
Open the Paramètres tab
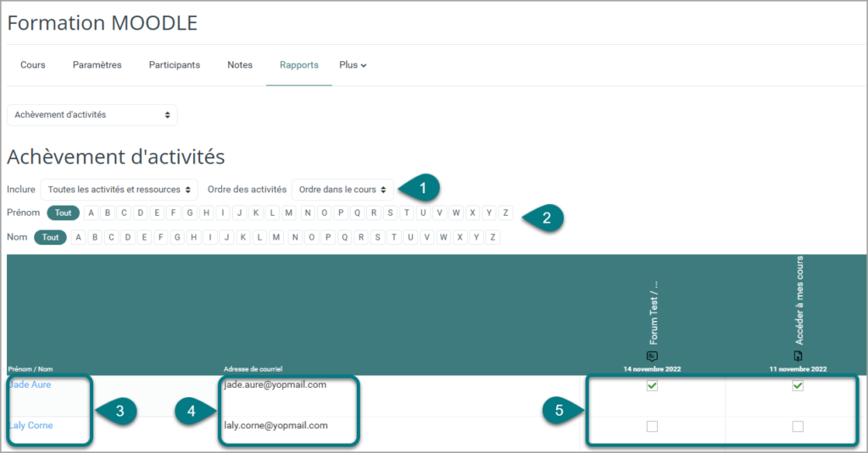click(97, 64)
